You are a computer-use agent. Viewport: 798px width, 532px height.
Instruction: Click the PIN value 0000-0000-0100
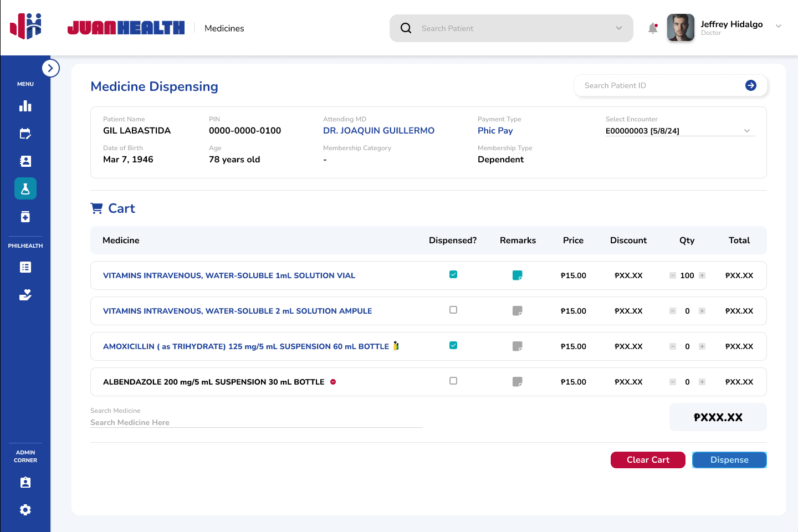(x=245, y=131)
